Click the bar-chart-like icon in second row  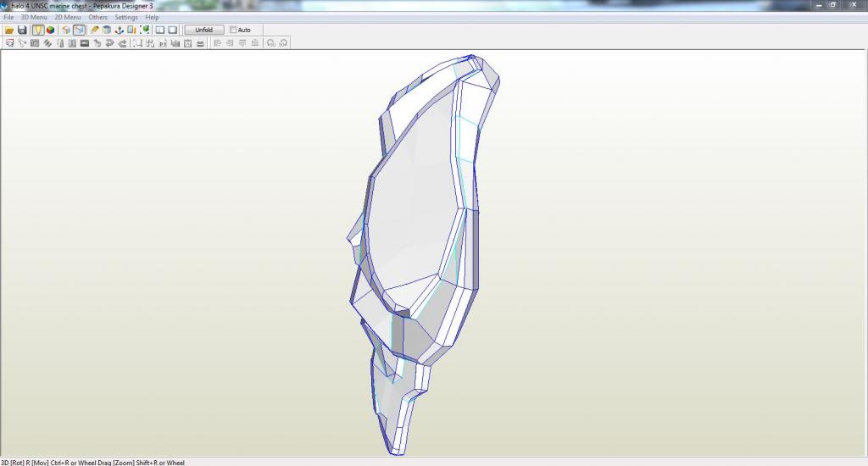click(175, 43)
